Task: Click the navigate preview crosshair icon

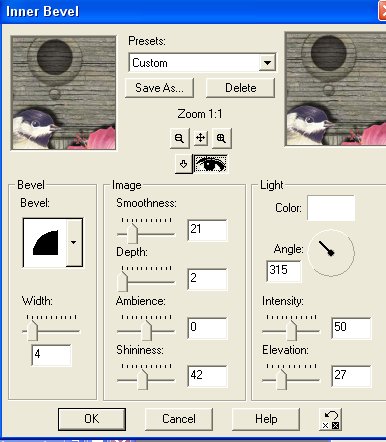Action: 200,138
